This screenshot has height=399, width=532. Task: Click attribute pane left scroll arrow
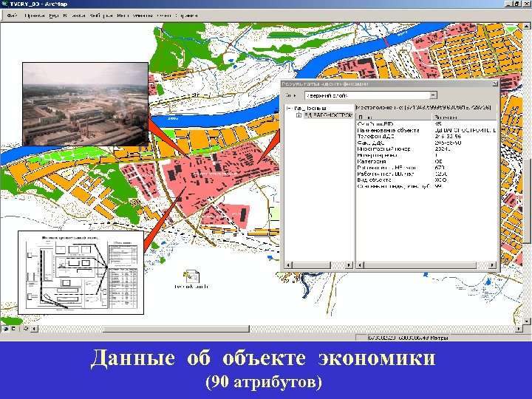click(x=360, y=265)
